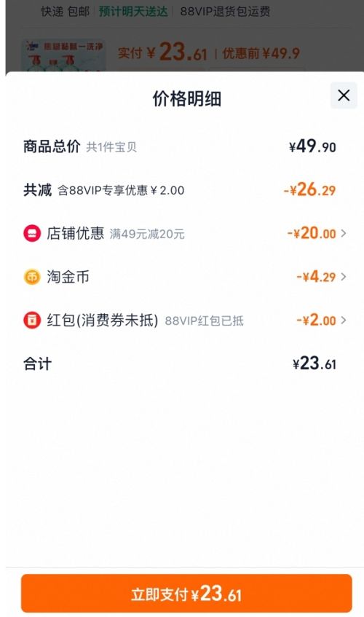Tap the red 红包 envelope icon

(x=32, y=321)
